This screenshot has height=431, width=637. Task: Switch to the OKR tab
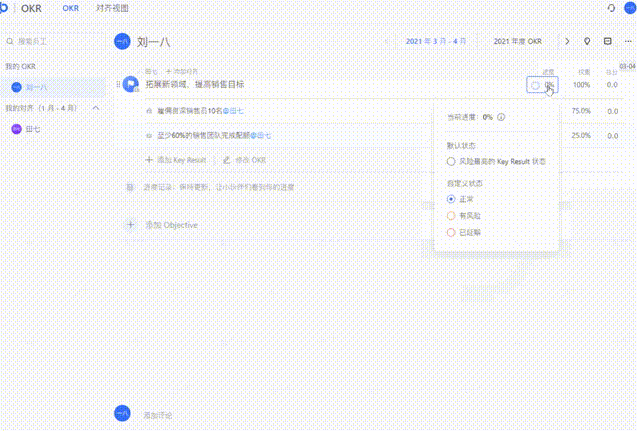pos(71,8)
